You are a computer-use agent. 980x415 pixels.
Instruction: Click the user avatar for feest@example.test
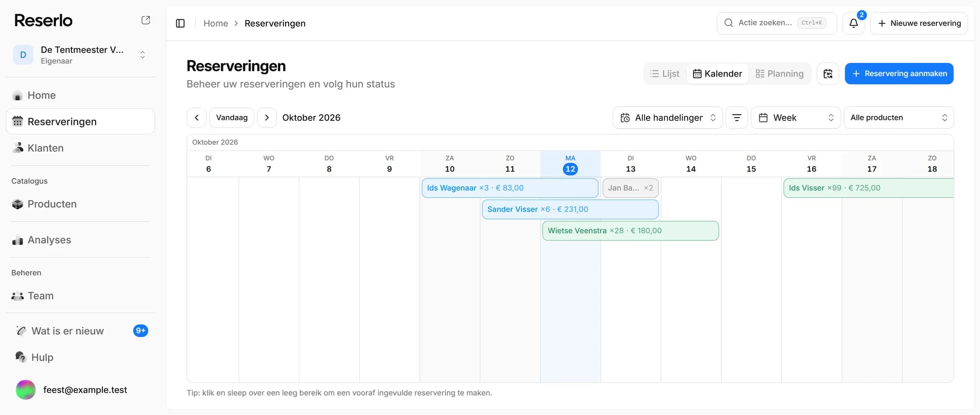[x=26, y=390]
